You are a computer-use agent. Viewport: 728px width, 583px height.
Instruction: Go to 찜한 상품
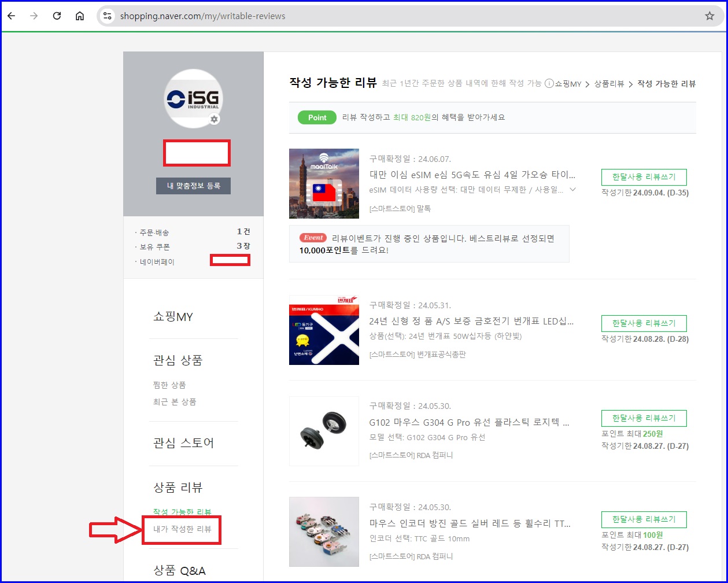coord(169,385)
